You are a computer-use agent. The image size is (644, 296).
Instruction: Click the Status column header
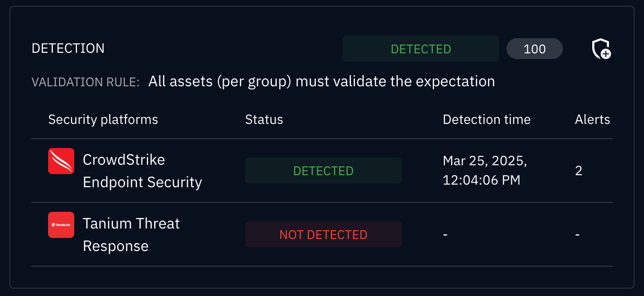pos(264,119)
